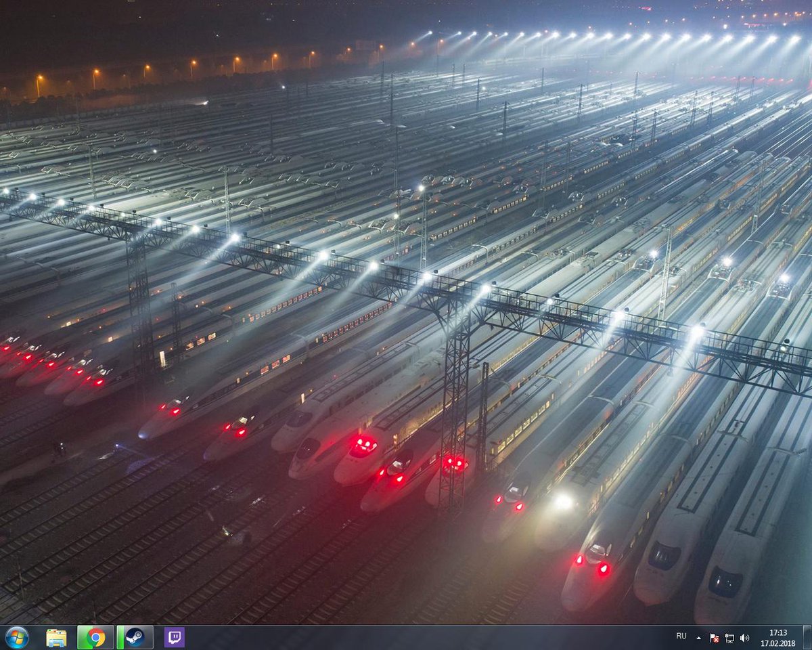Open the Action Center flag notification
The height and width of the screenshot is (650, 812).
pos(714,638)
